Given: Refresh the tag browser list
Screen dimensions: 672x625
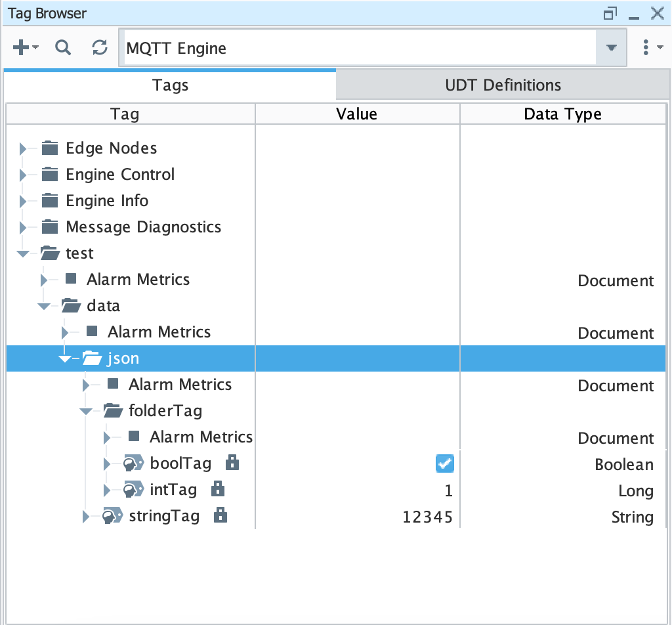Looking at the screenshot, I should coord(99,47).
